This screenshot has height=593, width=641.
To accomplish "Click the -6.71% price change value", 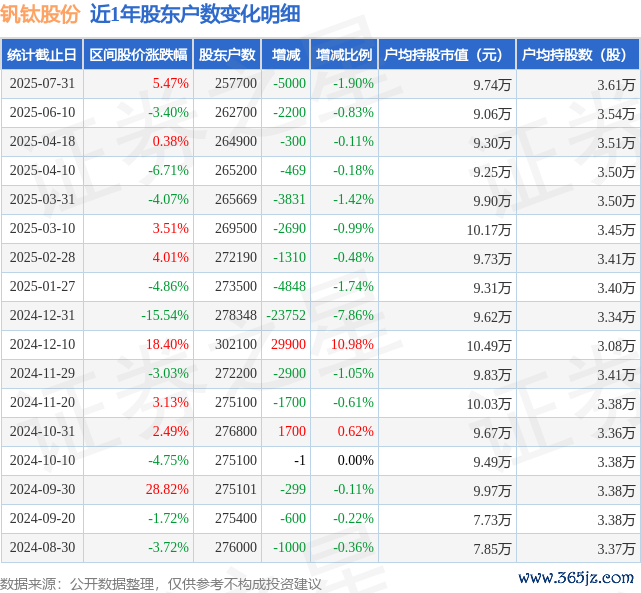I will click(168, 170).
